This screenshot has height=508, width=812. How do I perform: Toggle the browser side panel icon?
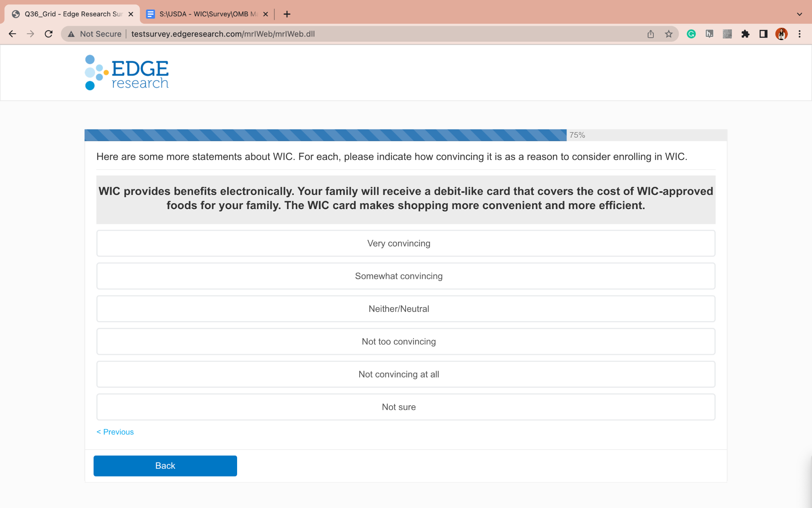click(763, 34)
